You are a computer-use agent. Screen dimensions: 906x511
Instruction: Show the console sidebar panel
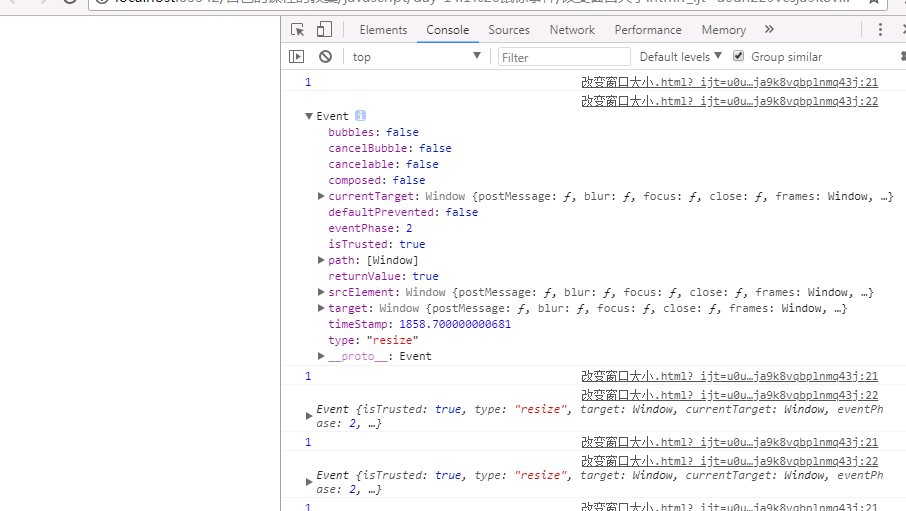coord(297,57)
